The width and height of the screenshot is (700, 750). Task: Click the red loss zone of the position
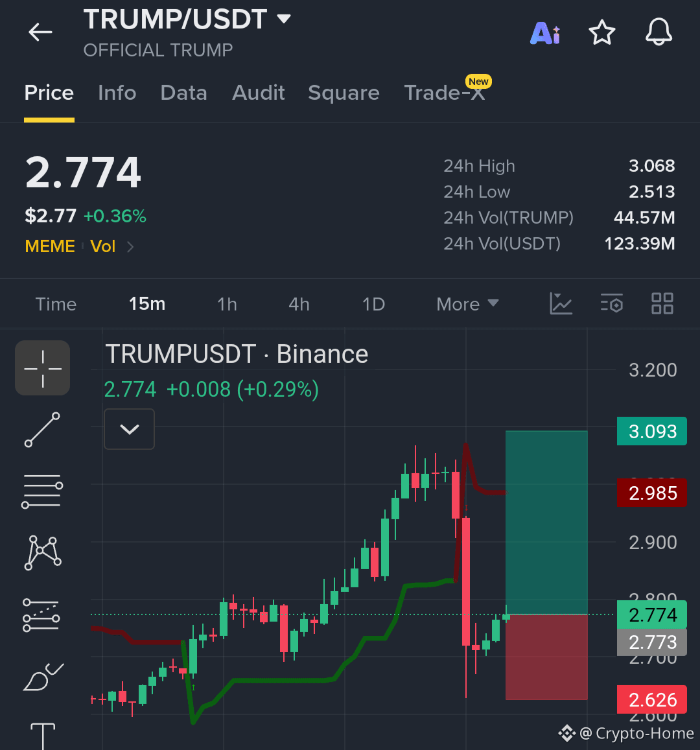click(x=546, y=657)
